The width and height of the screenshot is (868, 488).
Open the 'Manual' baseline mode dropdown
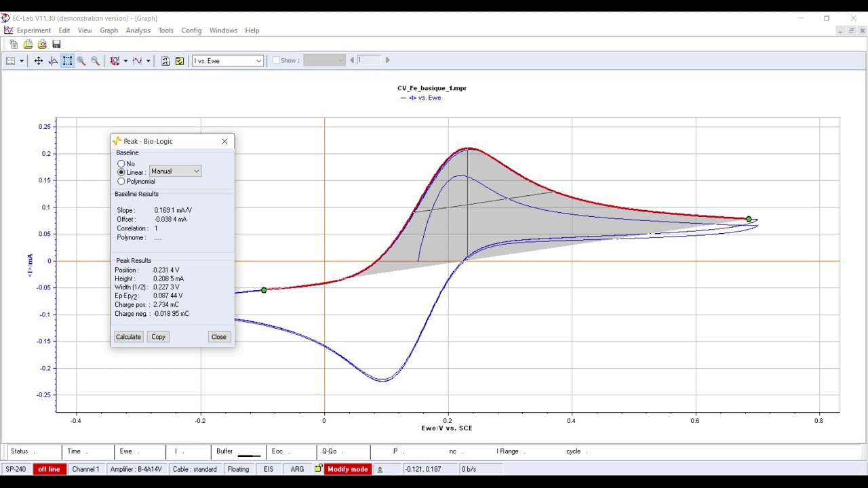[175, 171]
